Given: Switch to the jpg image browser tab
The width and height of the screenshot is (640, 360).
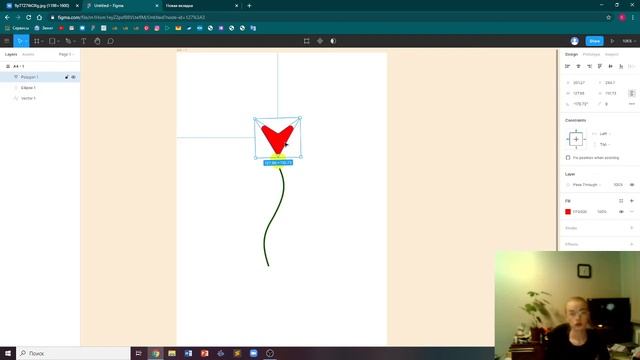Looking at the screenshot, I should 41,6.
